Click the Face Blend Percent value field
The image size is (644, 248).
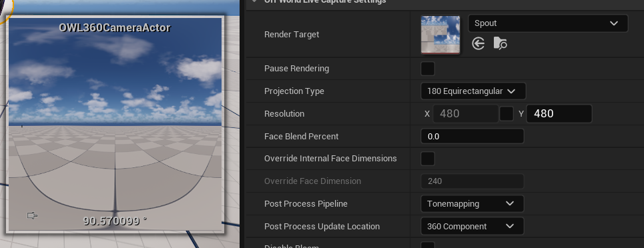[x=472, y=136]
